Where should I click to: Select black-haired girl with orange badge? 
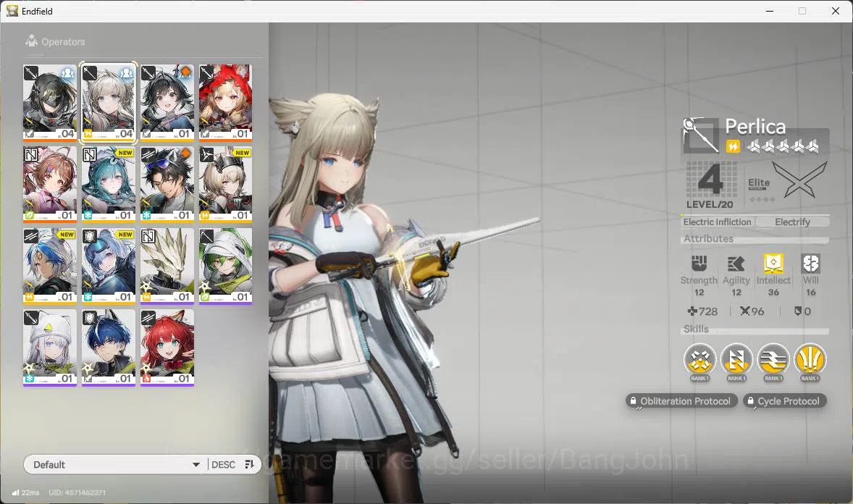[167, 102]
